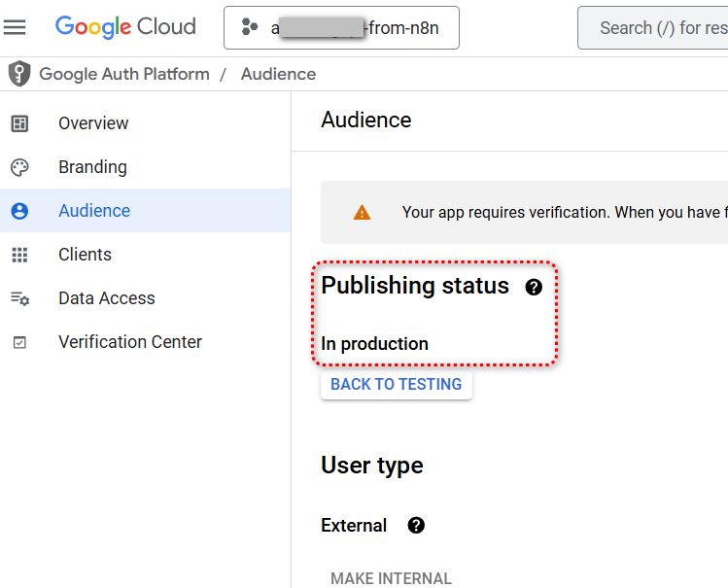Open the Clients page
The height and width of the screenshot is (588, 728).
tap(146, 255)
